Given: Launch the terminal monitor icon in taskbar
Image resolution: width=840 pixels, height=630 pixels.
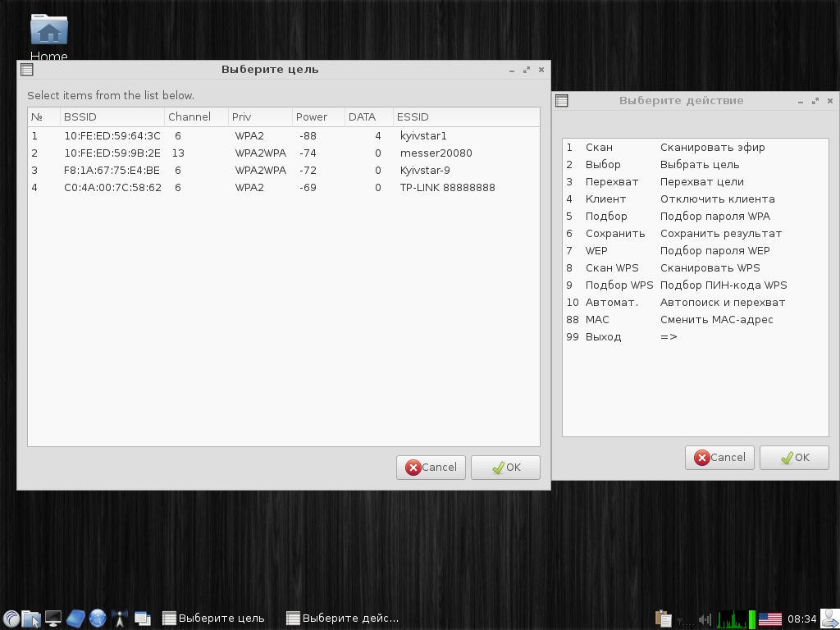Looking at the screenshot, I should [x=53, y=619].
